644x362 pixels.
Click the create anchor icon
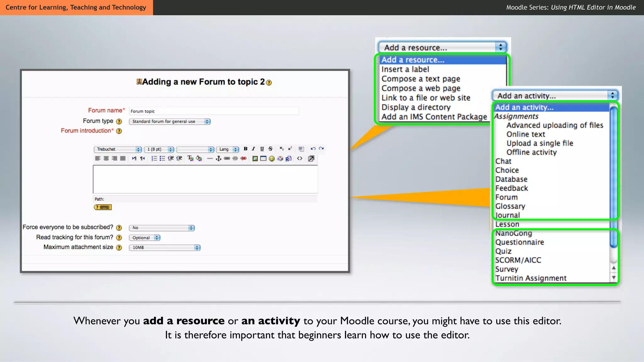(218, 159)
